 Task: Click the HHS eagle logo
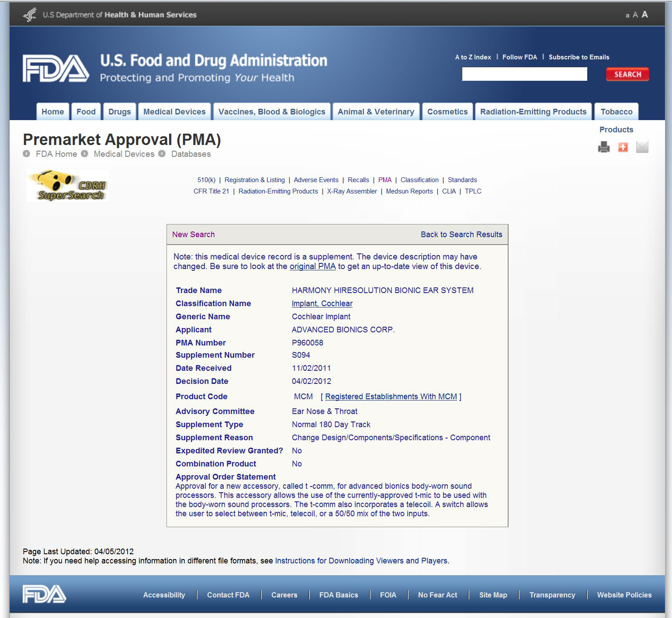[x=30, y=15]
